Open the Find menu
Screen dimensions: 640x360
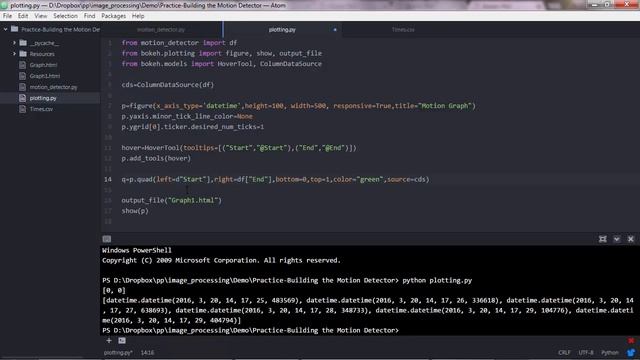pos(89,16)
